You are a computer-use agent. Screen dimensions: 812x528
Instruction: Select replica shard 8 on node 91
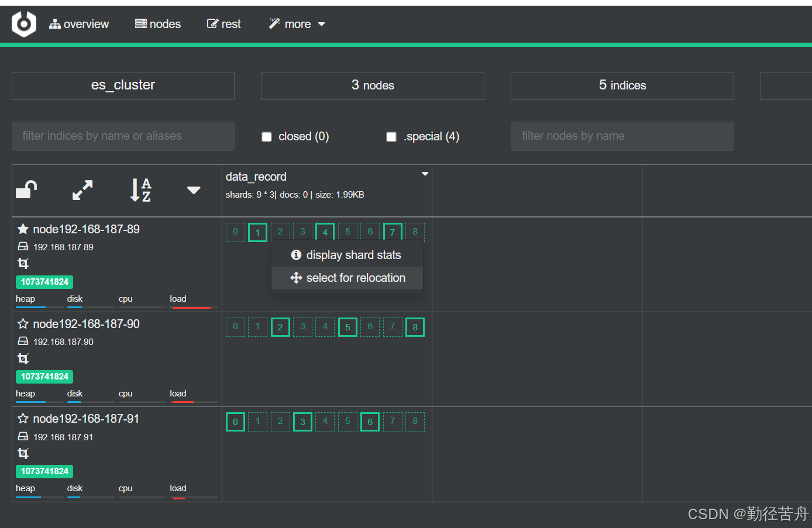tap(415, 422)
